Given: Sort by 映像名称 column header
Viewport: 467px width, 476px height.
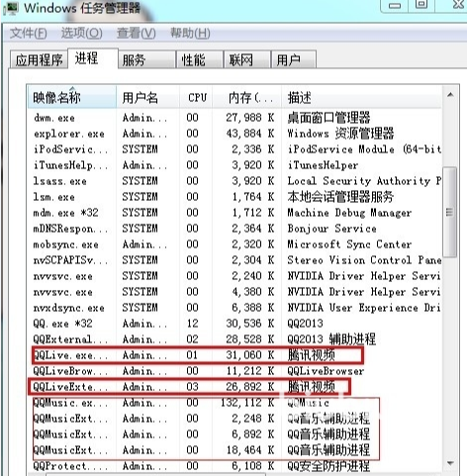Looking at the screenshot, I should coord(72,97).
